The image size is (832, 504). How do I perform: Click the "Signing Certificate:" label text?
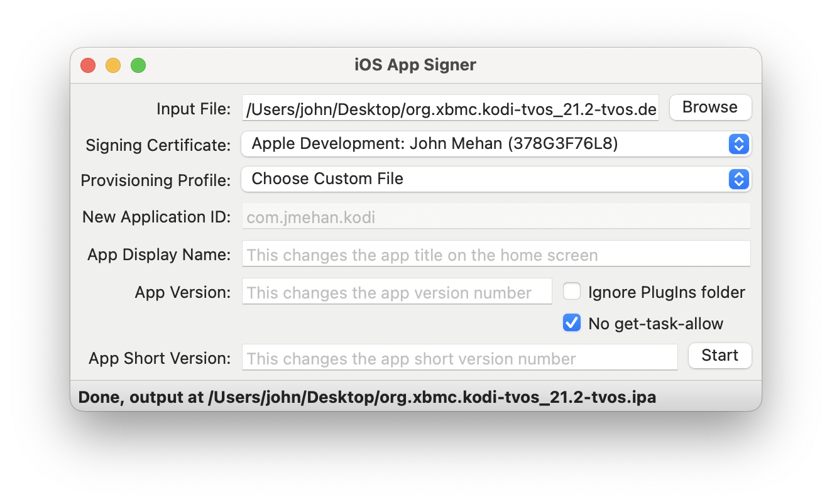158,145
